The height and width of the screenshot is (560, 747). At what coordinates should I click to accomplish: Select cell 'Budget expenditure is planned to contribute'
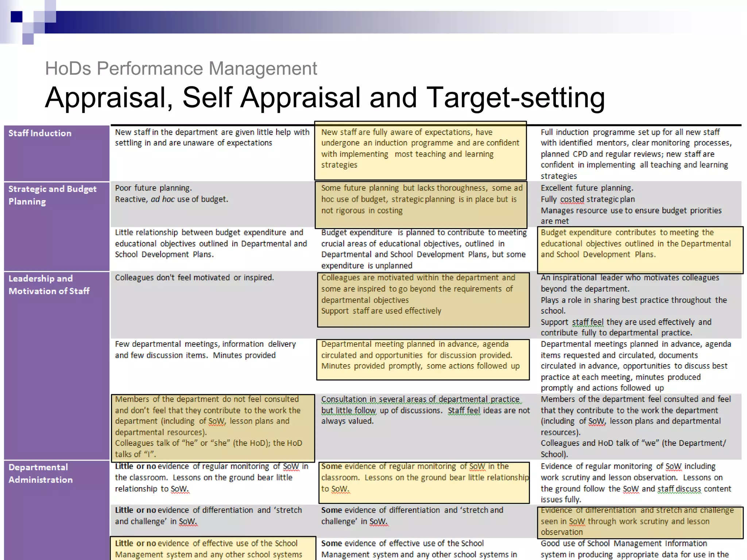click(425, 249)
